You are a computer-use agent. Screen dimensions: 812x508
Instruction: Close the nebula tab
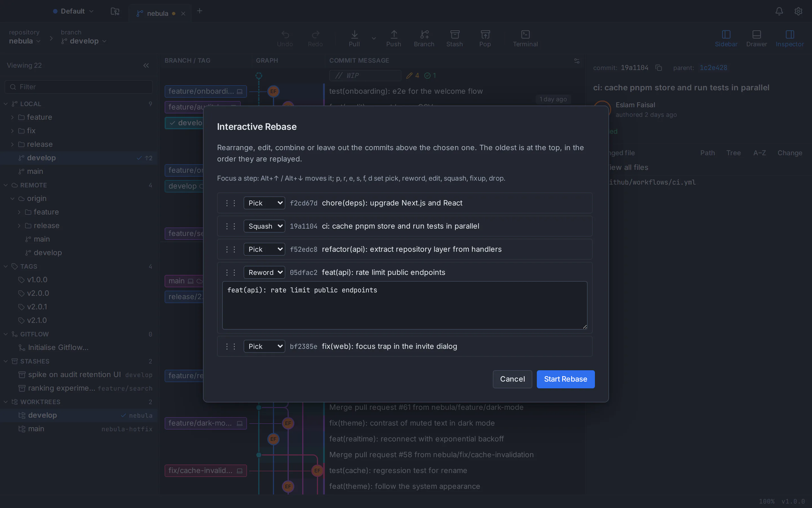coord(183,14)
